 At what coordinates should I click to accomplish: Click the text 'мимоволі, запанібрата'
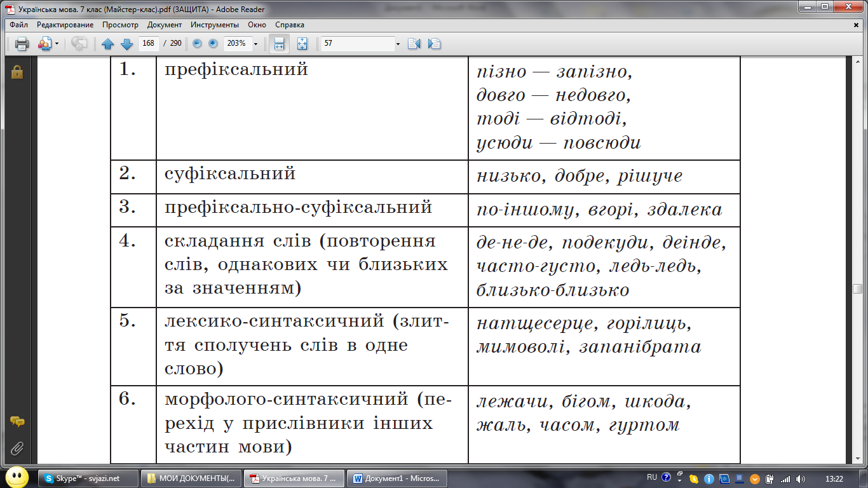tap(589, 348)
